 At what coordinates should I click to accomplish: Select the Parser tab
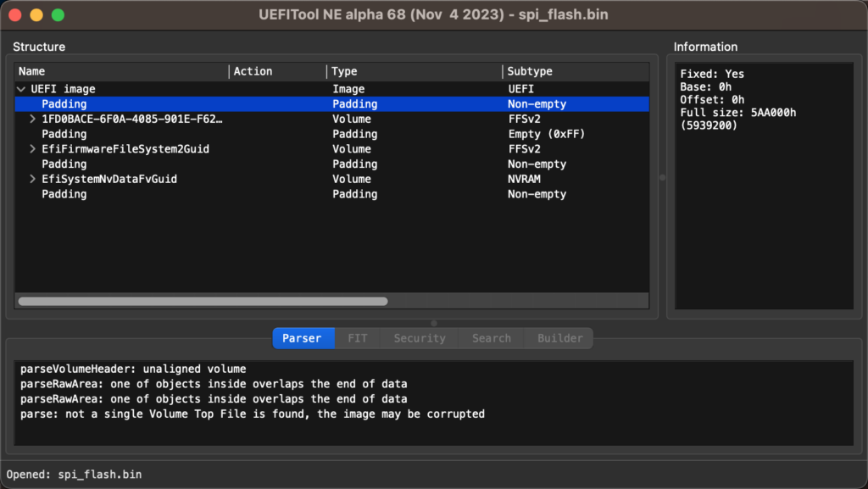[303, 338]
